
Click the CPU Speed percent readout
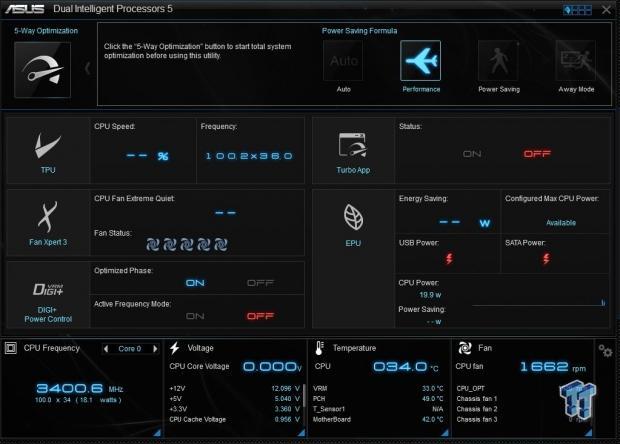(x=147, y=156)
